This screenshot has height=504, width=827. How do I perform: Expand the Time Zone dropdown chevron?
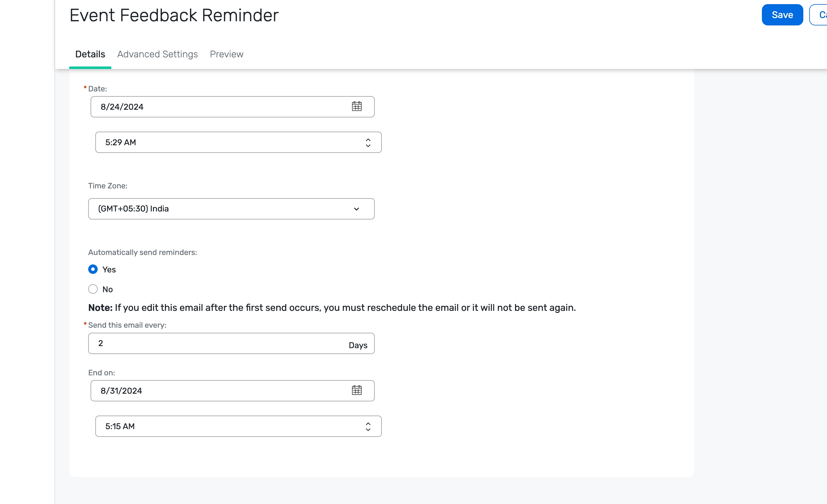[356, 209]
